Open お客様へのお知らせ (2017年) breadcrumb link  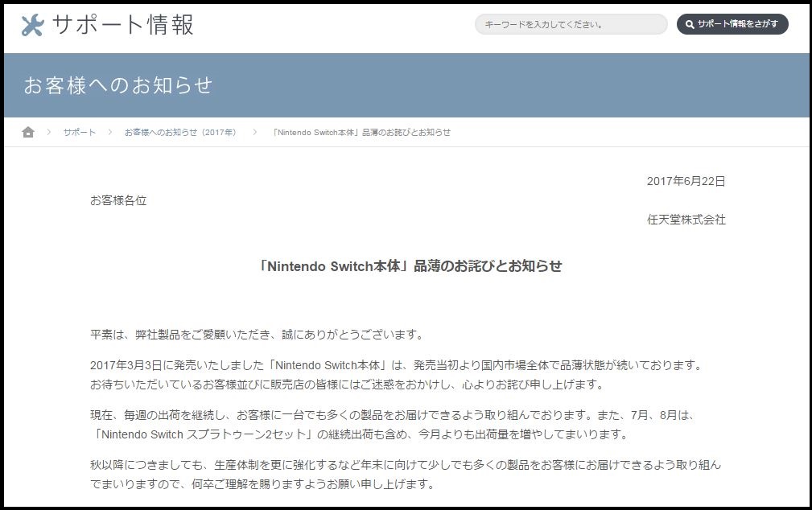pyautogui.click(x=180, y=132)
